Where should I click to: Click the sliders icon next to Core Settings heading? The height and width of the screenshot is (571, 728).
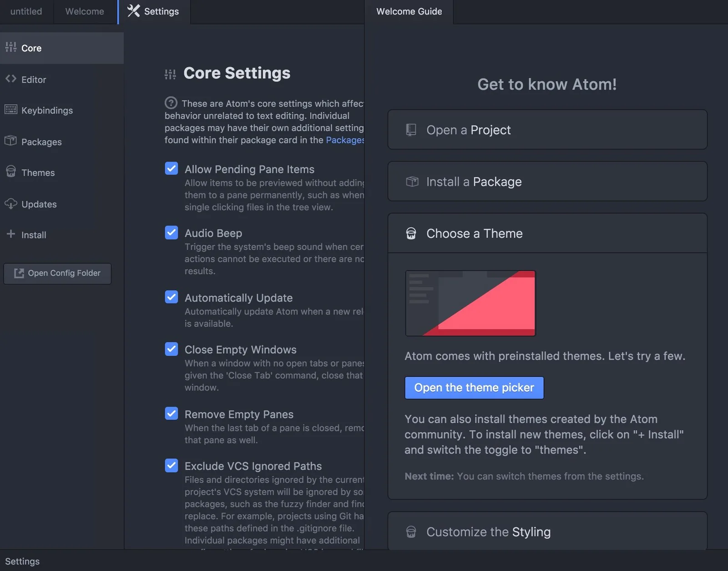coord(170,74)
